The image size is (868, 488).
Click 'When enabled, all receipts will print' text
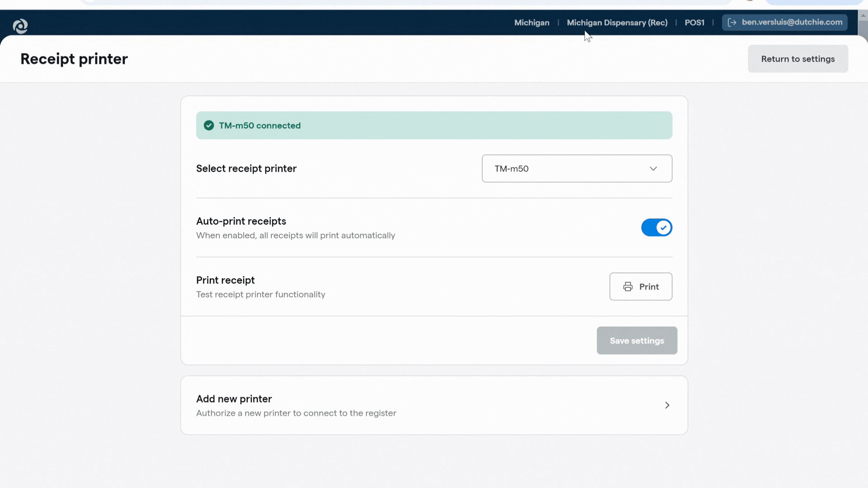click(296, 235)
